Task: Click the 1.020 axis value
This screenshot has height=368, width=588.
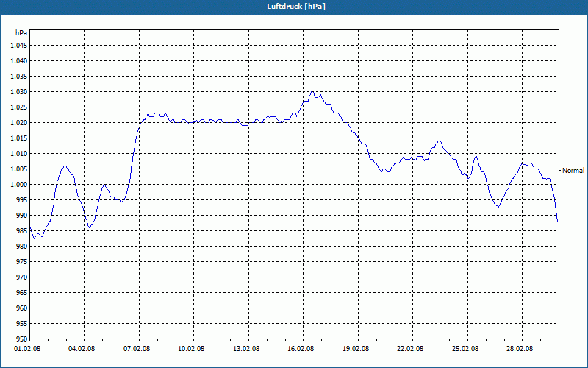Action: tap(19, 123)
